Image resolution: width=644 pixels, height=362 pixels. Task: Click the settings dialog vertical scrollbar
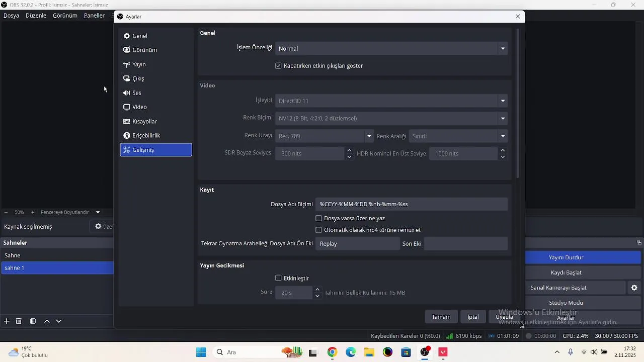[x=518, y=103]
